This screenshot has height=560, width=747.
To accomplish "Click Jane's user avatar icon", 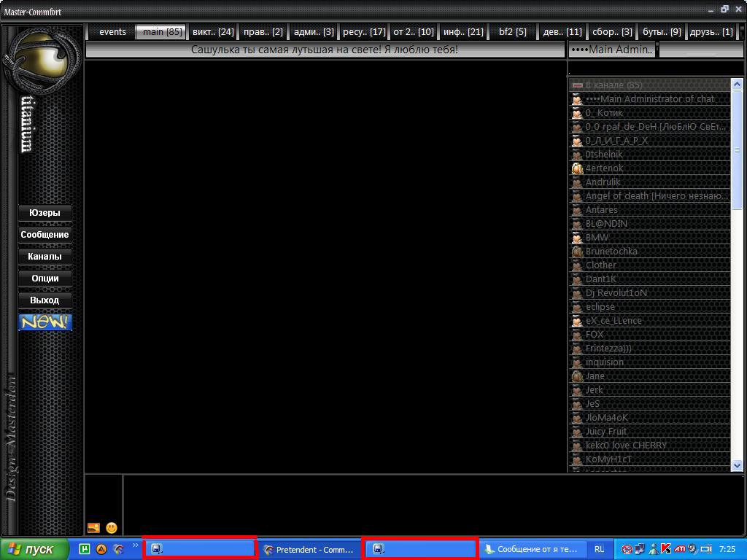I will tap(577, 376).
